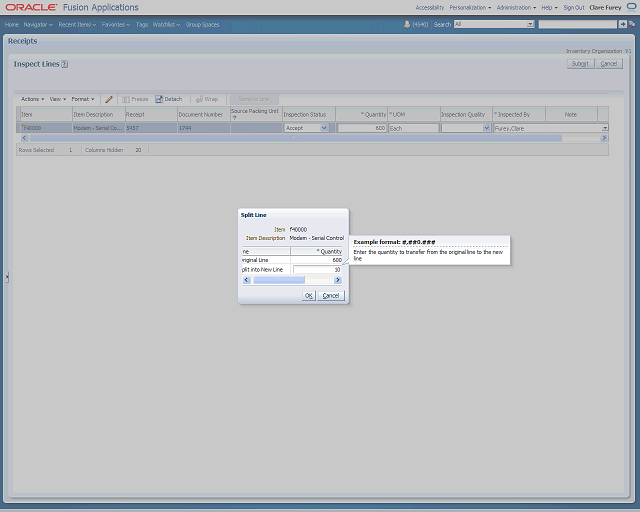This screenshot has height=512, width=640.
Task: Click the UOM field showing Each
Action: 413,128
